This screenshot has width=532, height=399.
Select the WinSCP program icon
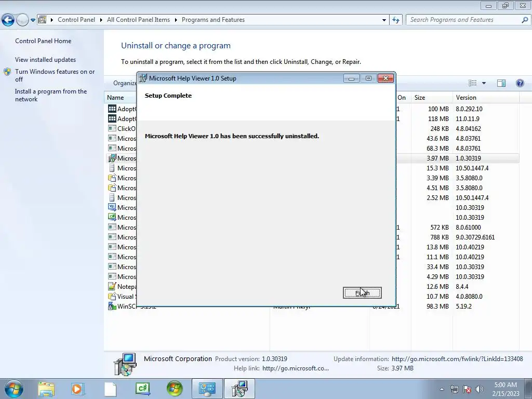coord(112,306)
